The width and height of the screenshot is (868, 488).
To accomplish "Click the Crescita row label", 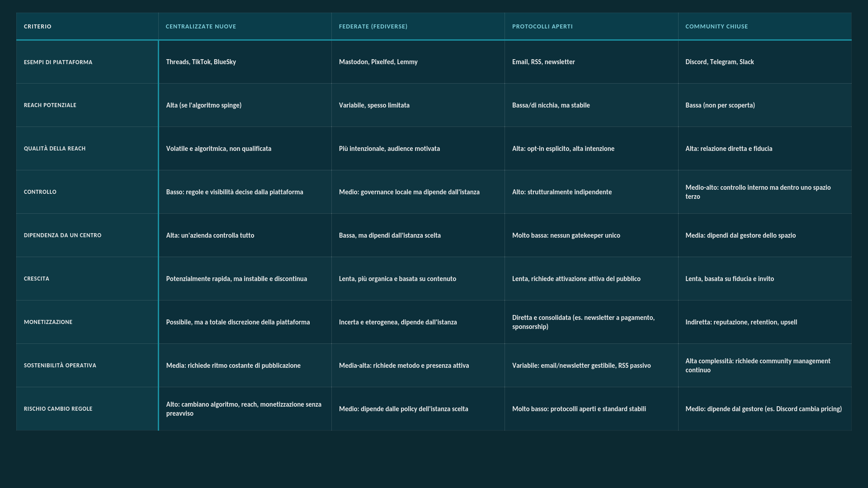I will 36,279.
